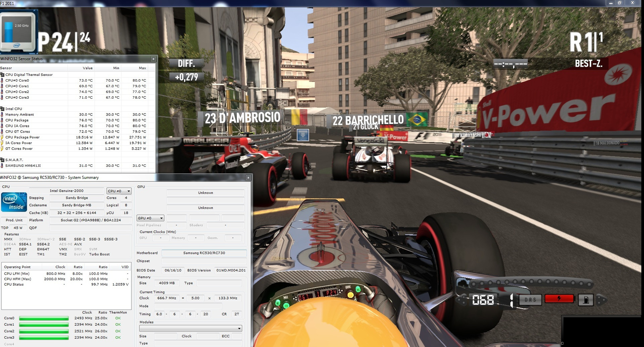Click the Min column header in Sensor Status
Screen dimensions: 644x347
(x=108, y=68)
